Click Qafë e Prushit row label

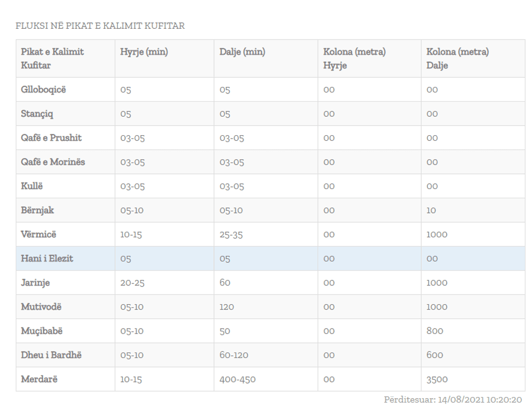tap(51, 138)
